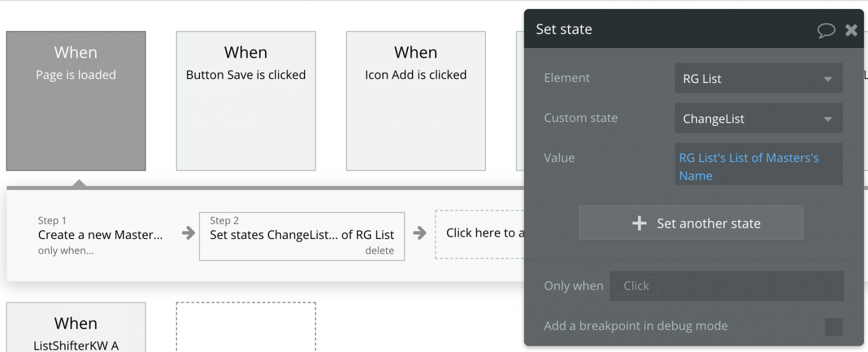
Task: Select the Icon Add is clicked event
Action: [x=415, y=101]
